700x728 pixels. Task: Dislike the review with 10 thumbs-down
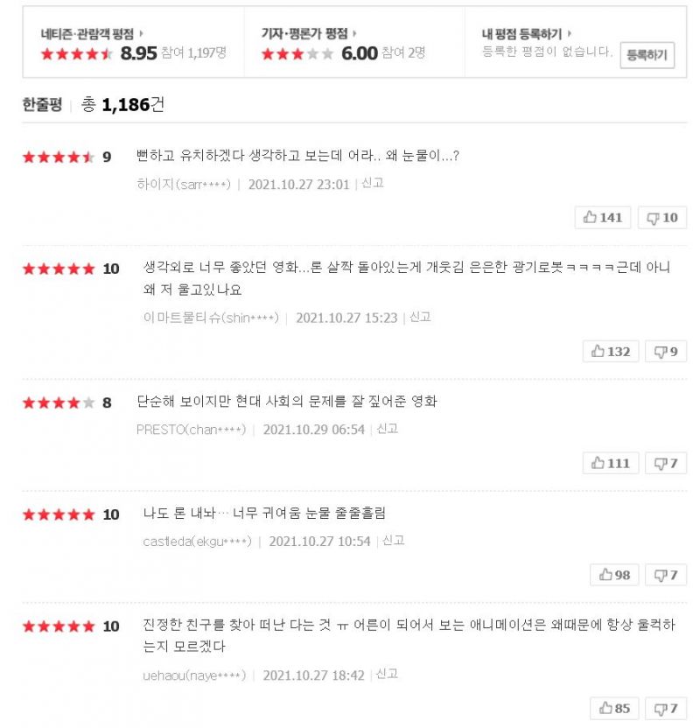(x=661, y=217)
